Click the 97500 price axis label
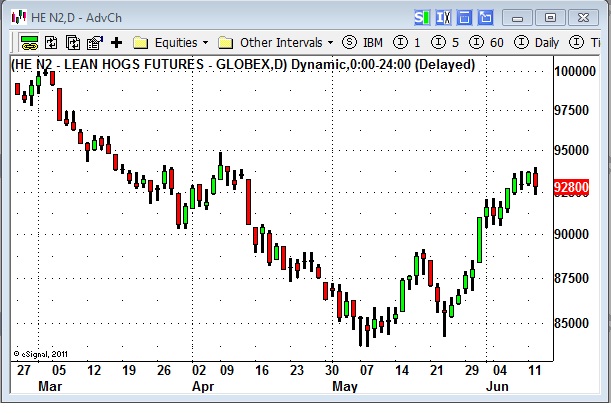Screen dimensions: 611x414 coord(571,110)
